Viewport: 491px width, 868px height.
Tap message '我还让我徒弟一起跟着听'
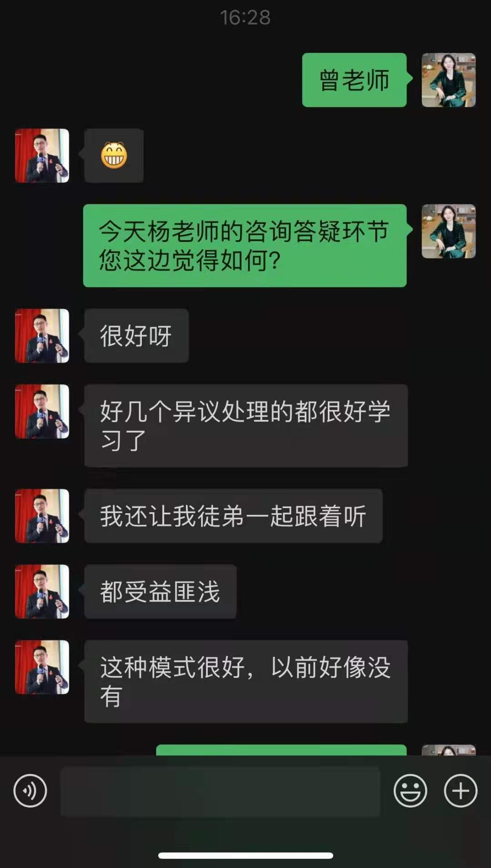[233, 516]
